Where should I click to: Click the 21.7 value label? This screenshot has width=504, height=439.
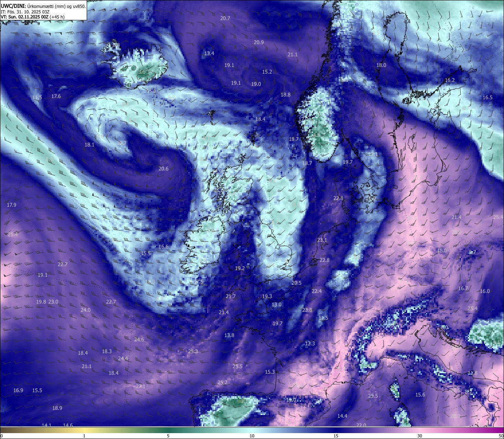pyautogui.click(x=231, y=296)
